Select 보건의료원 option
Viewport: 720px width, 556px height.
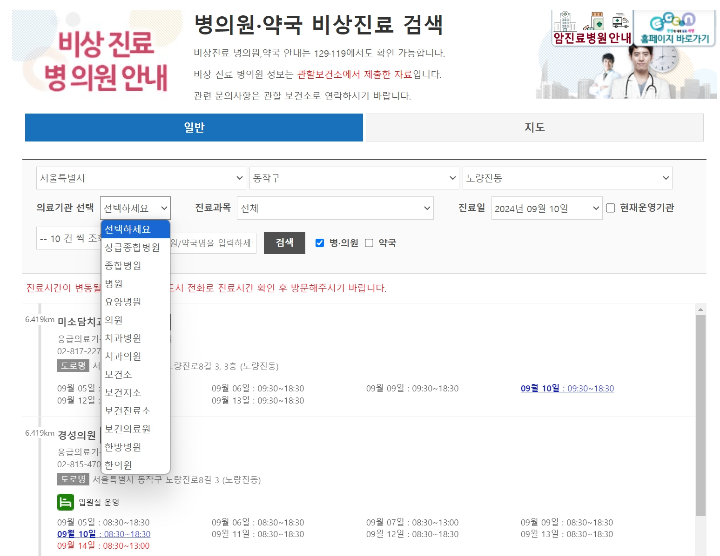(x=135, y=429)
